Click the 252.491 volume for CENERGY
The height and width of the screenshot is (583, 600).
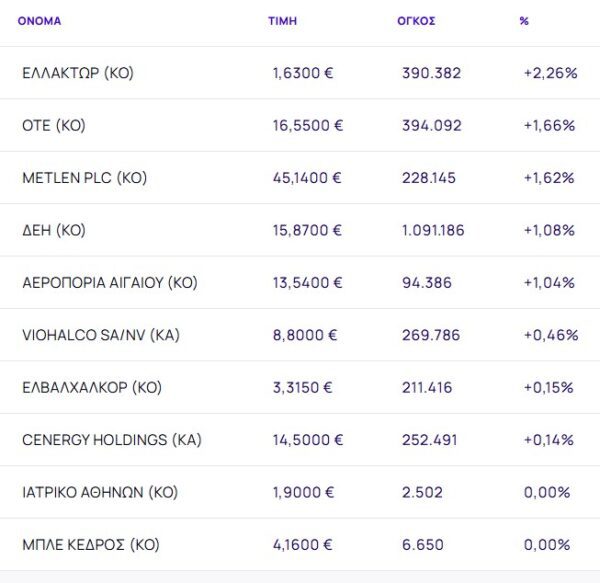pyautogui.click(x=430, y=440)
